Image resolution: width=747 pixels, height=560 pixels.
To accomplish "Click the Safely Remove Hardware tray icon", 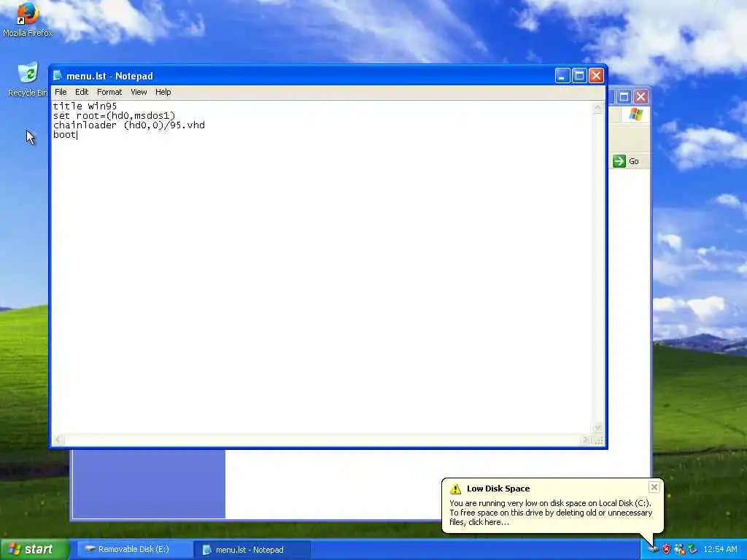I will (693, 550).
